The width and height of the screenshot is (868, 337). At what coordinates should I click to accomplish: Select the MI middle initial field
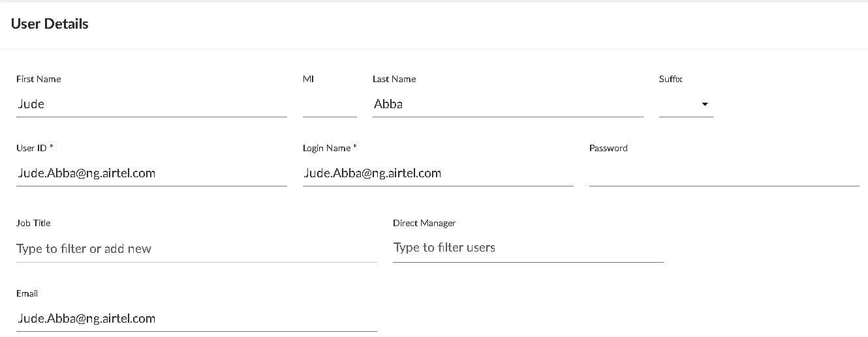330,104
